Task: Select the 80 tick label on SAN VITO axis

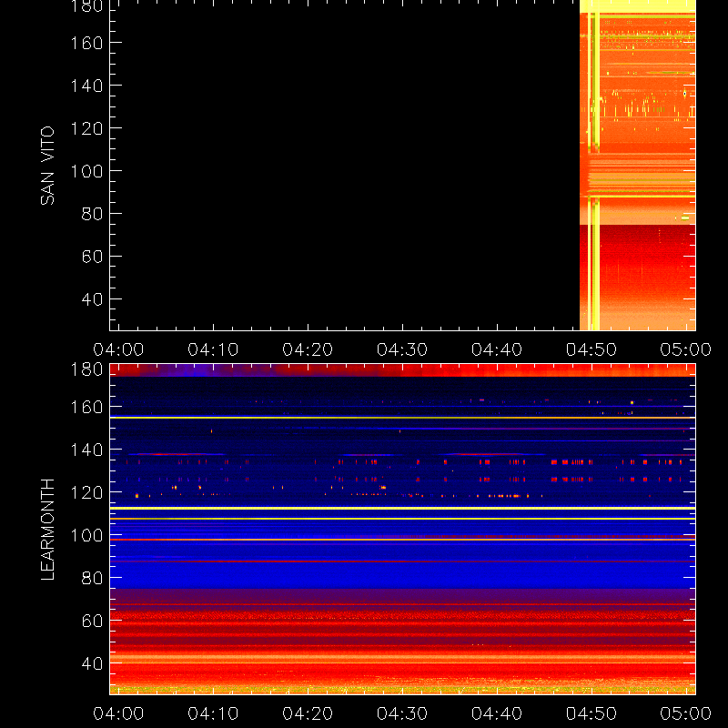Action: pos(92,214)
